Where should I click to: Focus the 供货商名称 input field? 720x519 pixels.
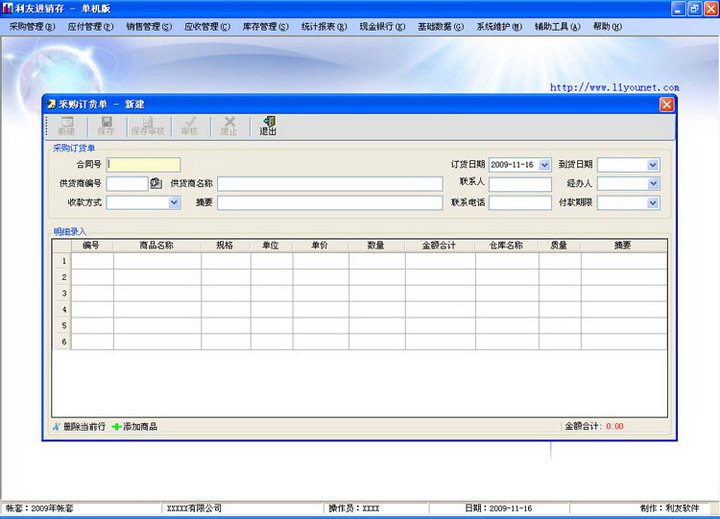pyautogui.click(x=330, y=184)
